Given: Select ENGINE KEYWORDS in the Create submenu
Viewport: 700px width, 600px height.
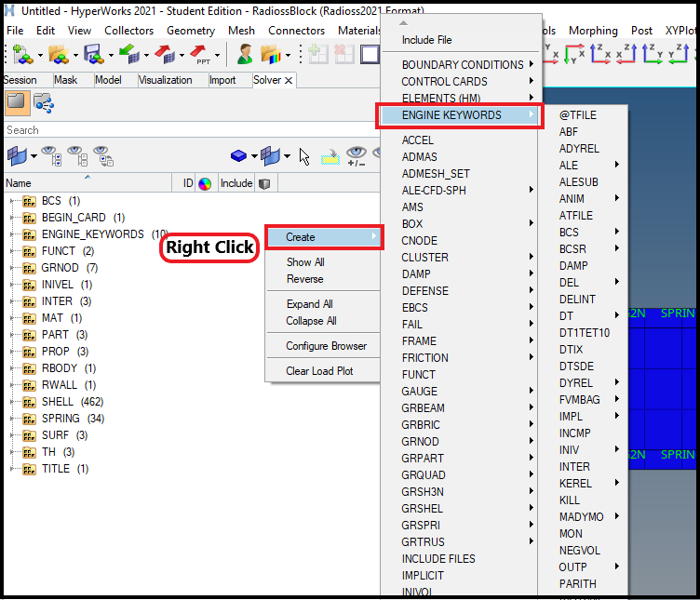Looking at the screenshot, I should (459, 115).
